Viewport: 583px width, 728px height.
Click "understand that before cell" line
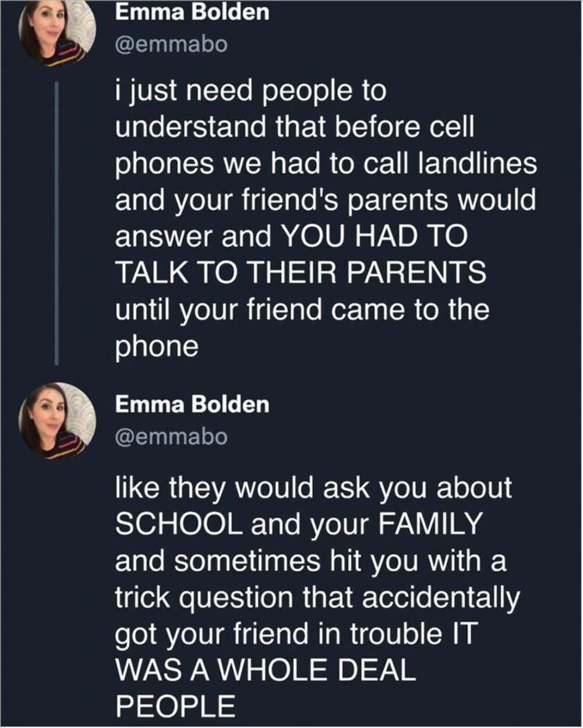294,128
